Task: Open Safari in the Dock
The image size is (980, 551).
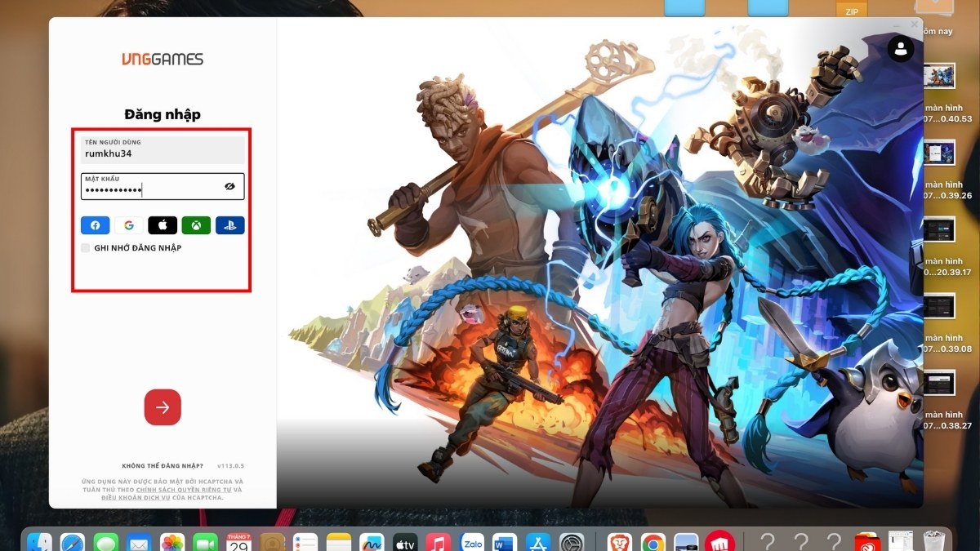Action: 73,544
